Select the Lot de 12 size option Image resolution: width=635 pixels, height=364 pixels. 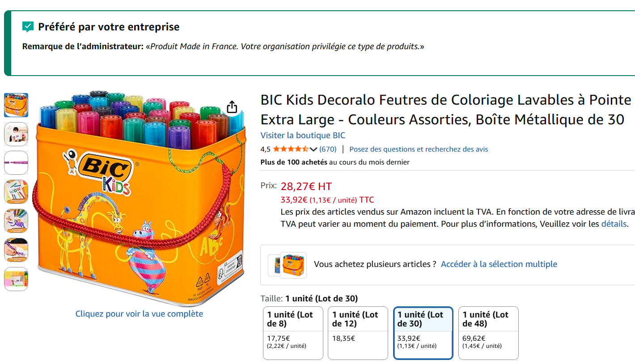click(x=358, y=333)
